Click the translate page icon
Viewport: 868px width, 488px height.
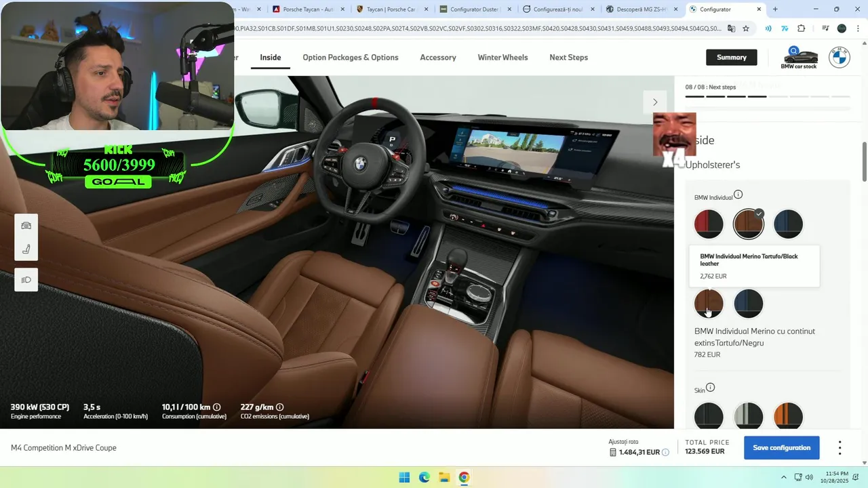click(x=731, y=28)
